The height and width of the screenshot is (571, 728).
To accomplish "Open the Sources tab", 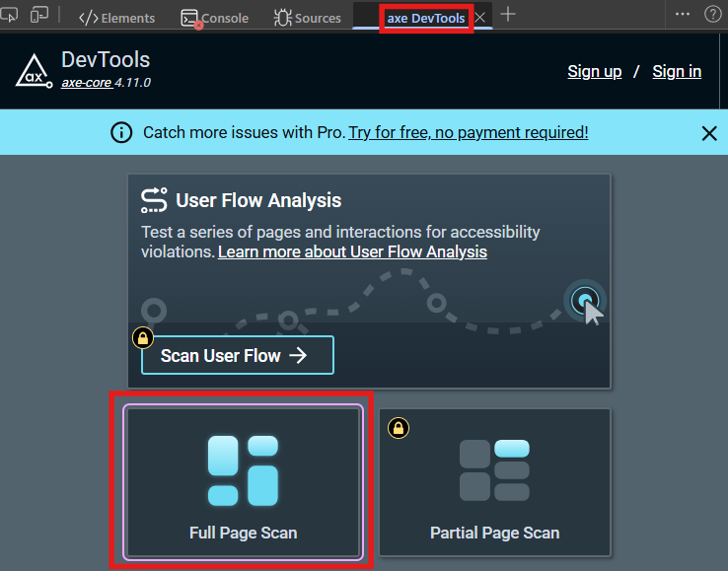I will coord(308,18).
